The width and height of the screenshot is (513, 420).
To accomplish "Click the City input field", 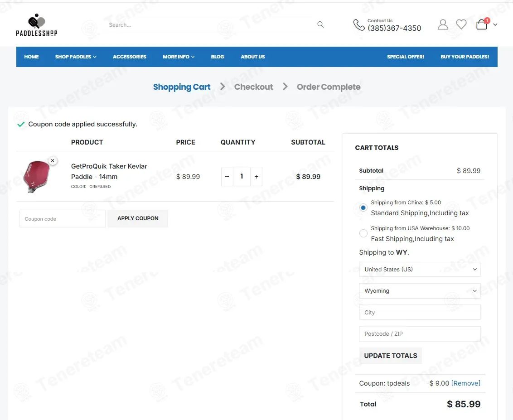I will [420, 312].
